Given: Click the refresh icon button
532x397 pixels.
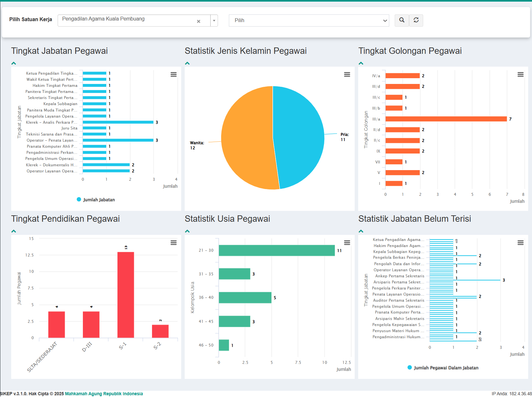Looking at the screenshot, I should (416, 20).
